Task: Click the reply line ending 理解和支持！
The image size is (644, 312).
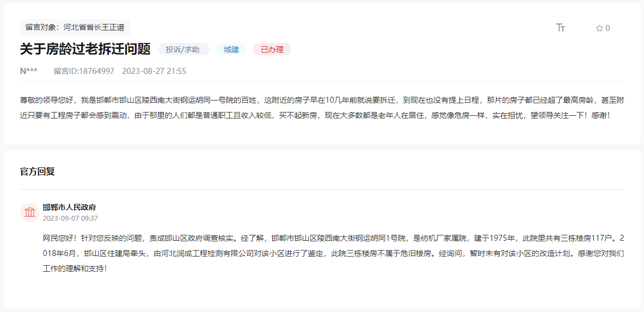Action: click(x=75, y=269)
